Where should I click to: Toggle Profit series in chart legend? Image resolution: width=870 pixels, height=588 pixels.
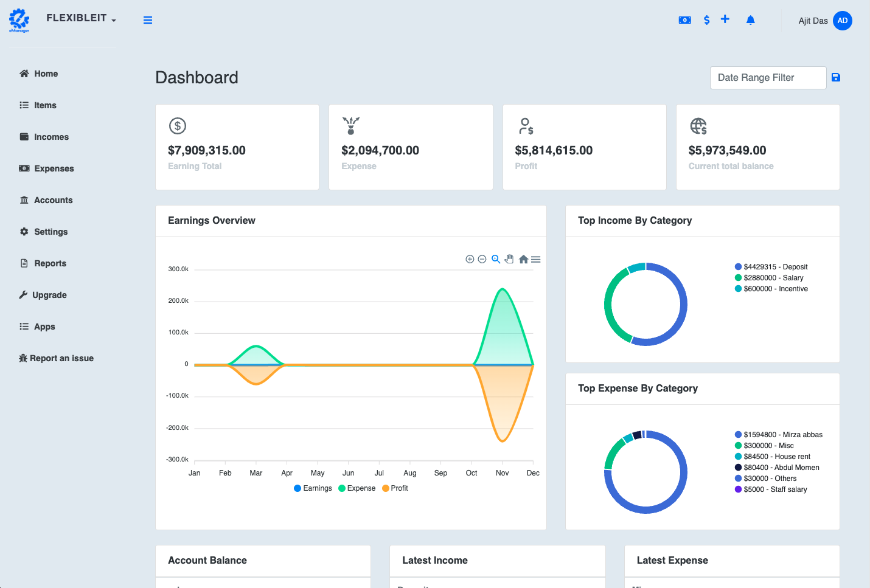[x=395, y=488]
